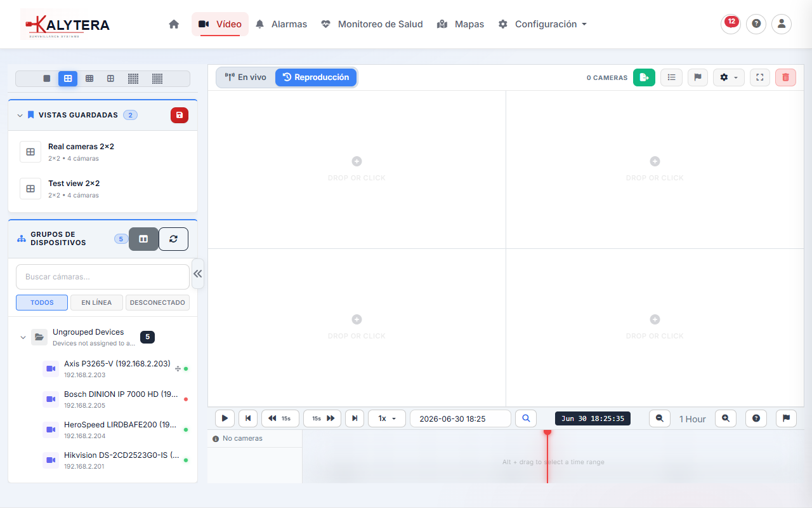Click the red timeline playhead marker
The height and width of the screenshot is (508, 812).
coord(547,432)
